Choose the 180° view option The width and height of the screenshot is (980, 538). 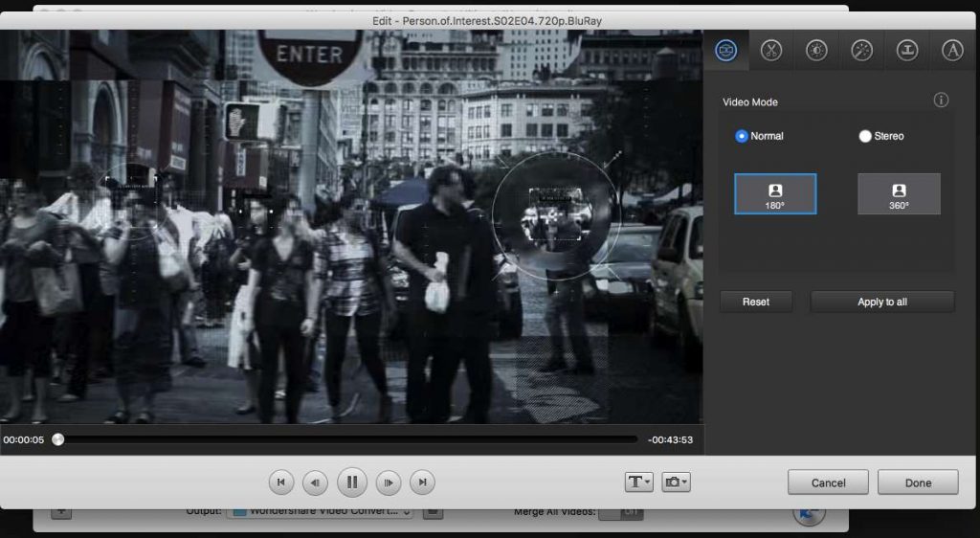[x=775, y=194]
